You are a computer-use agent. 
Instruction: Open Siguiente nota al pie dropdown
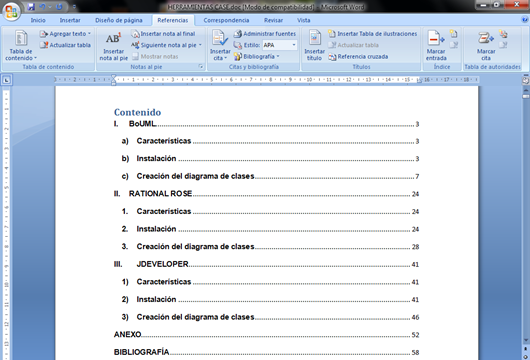coord(166,45)
